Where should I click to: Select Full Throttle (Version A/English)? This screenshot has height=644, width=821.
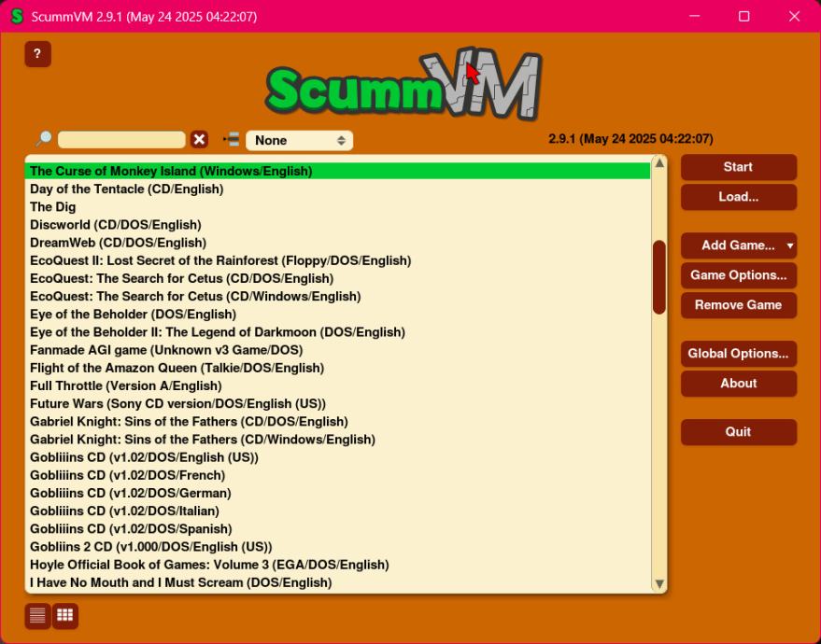pos(337,385)
